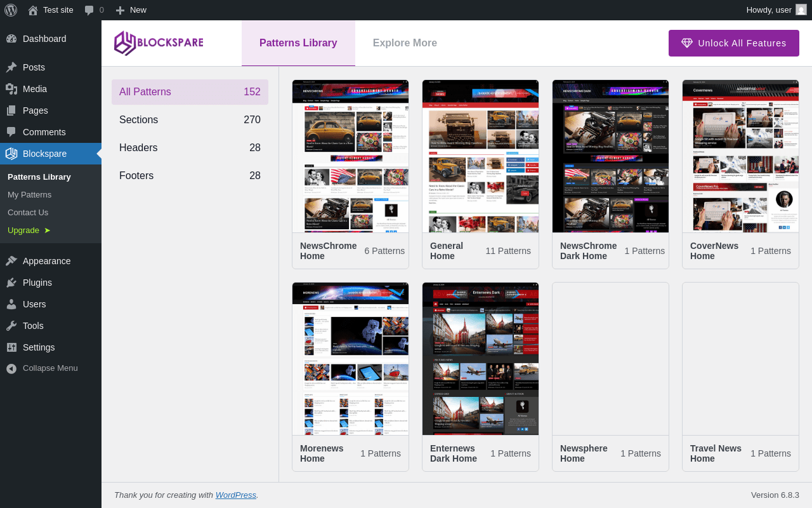Image resolution: width=812 pixels, height=508 pixels.
Task: Open the Settings sidebar menu
Action: [39, 347]
